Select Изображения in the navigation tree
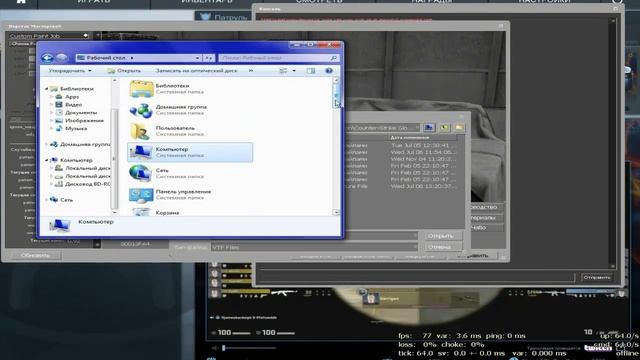Screen dimensions: 640x360 coord(84,120)
